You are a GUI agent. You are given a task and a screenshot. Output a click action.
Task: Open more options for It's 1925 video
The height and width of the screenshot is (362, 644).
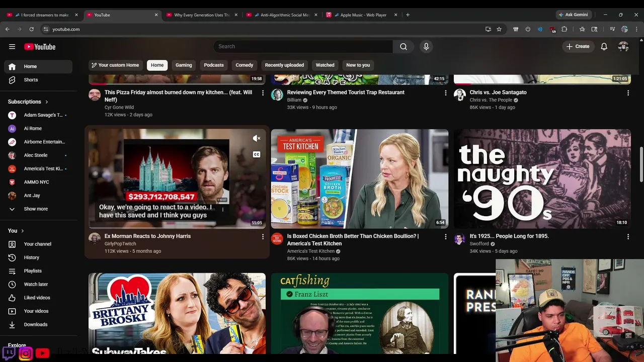(x=628, y=236)
